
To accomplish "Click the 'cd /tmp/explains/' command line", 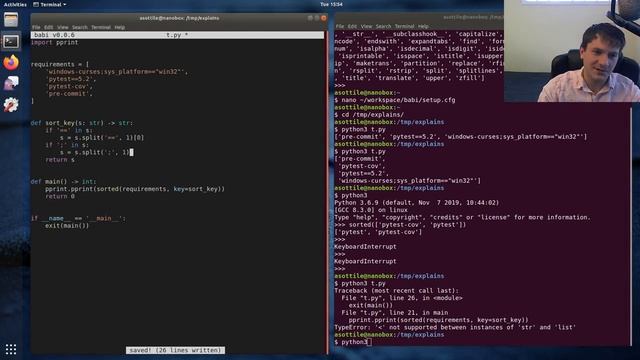I will pyautogui.click(x=369, y=115).
